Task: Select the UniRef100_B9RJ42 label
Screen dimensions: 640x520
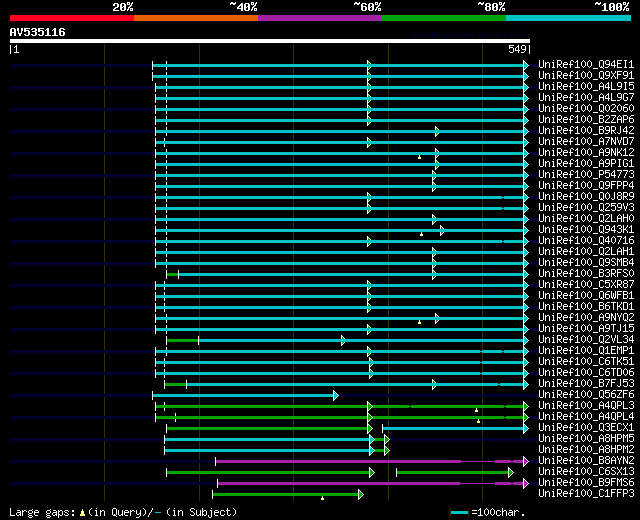Action: 586,131
